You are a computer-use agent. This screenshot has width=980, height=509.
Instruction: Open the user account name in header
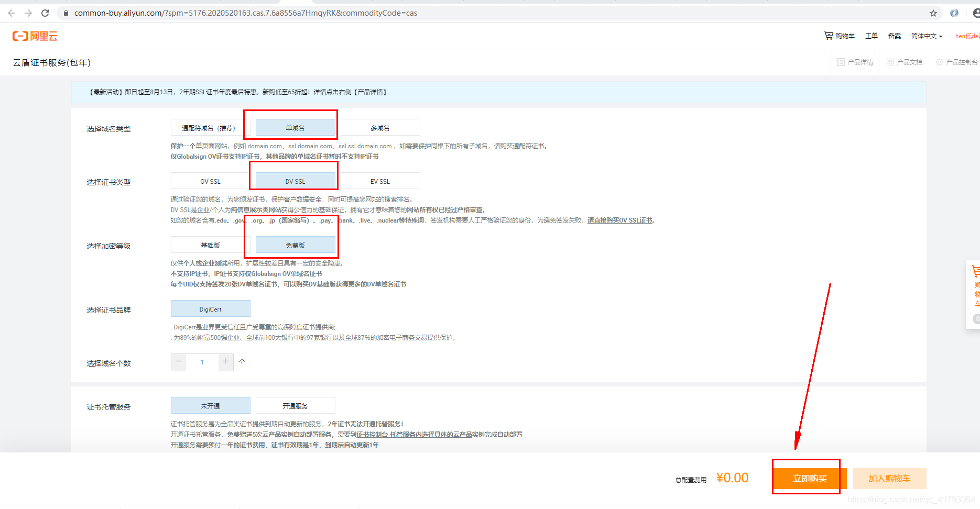[967, 36]
